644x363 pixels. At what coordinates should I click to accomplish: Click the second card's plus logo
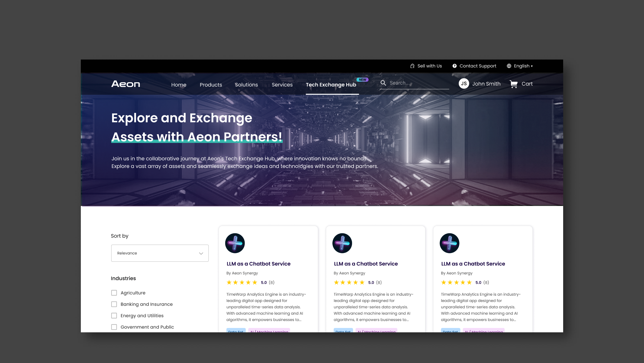coord(342,243)
